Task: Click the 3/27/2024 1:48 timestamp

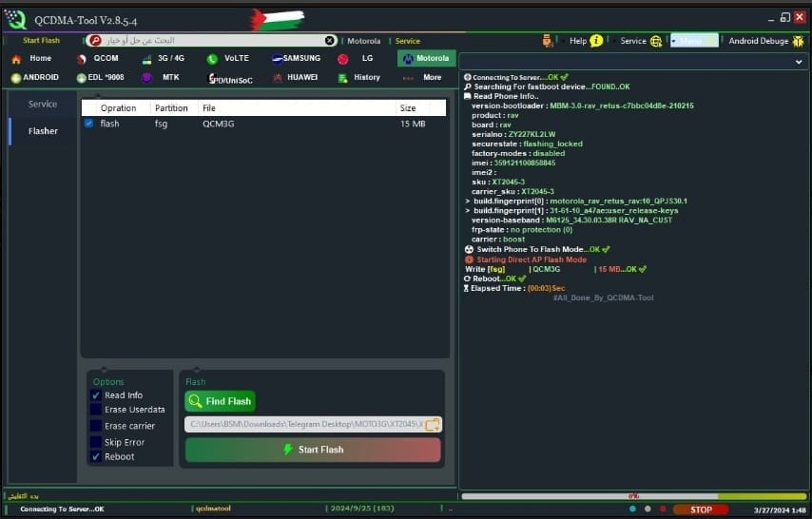Action: tap(780, 510)
